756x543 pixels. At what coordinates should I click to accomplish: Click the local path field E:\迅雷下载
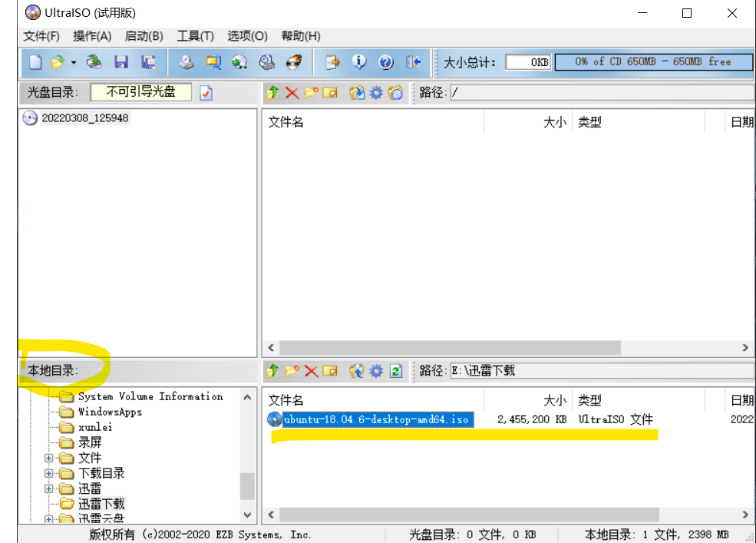602,371
